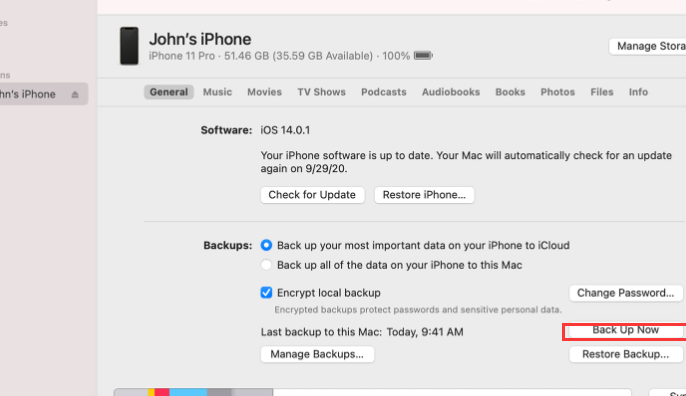This screenshot has height=396, width=686.
Task: Click pink segment of storage bar
Action: [x=162, y=392]
